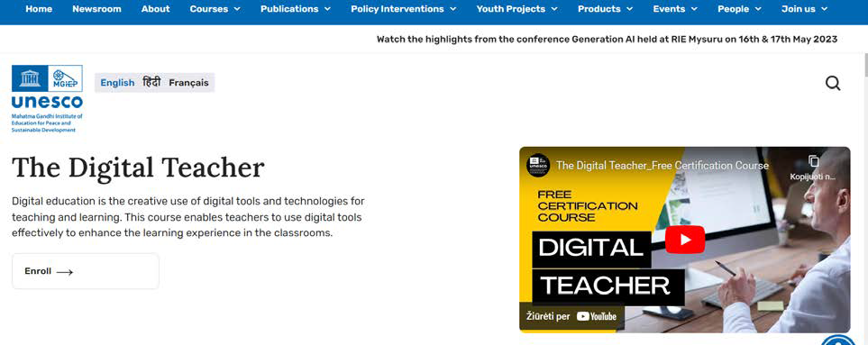Click the Generation AI conference highlights ticker
Screen dimensions: 868x345
tap(607, 40)
